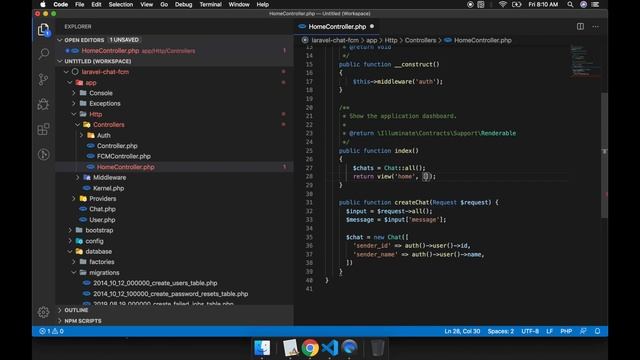Open the Preview app icon in Dock
The height and width of the screenshot is (360, 640).
(x=290, y=348)
